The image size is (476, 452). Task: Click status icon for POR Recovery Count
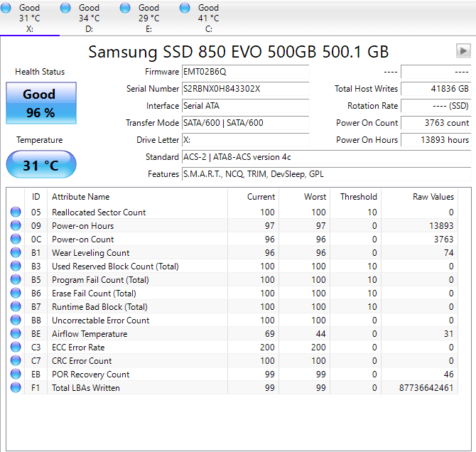[16, 374]
